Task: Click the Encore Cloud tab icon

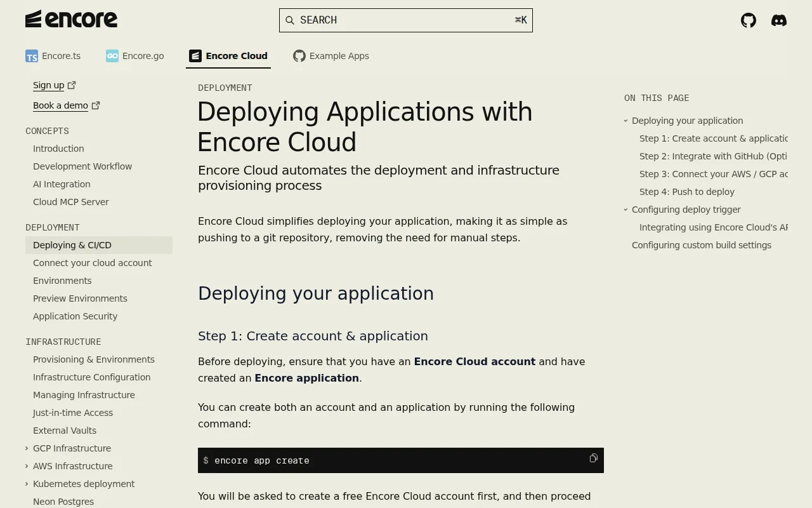Action: [195, 56]
